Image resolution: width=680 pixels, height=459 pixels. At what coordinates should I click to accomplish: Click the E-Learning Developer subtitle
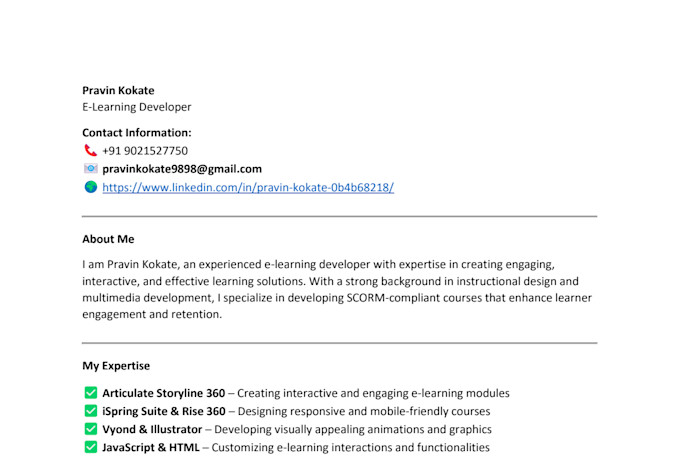(137, 107)
